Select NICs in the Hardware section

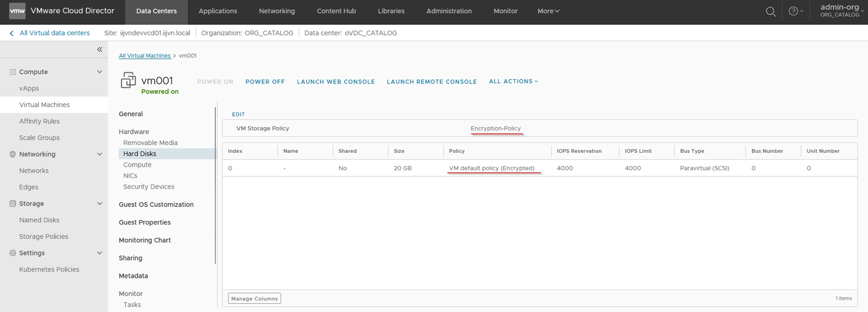tap(130, 176)
